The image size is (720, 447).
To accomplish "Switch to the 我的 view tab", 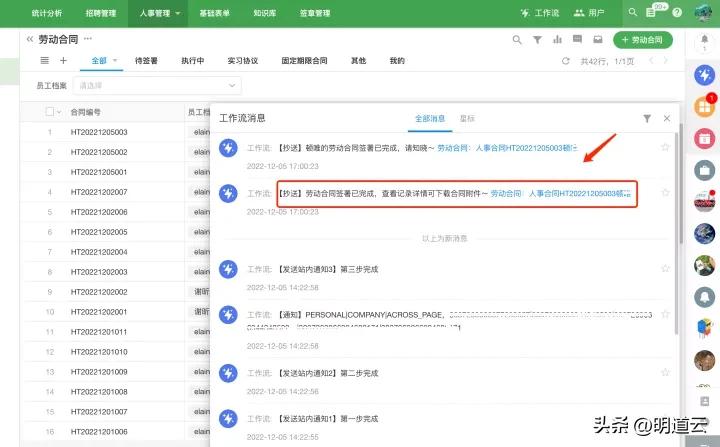I will (x=397, y=61).
